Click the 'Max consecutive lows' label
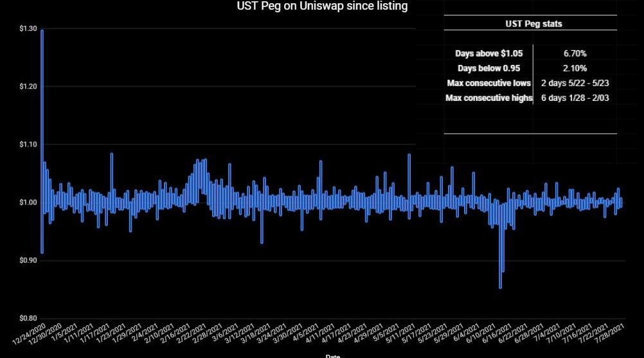Image resolution: width=644 pixels, height=358 pixels. click(x=489, y=83)
